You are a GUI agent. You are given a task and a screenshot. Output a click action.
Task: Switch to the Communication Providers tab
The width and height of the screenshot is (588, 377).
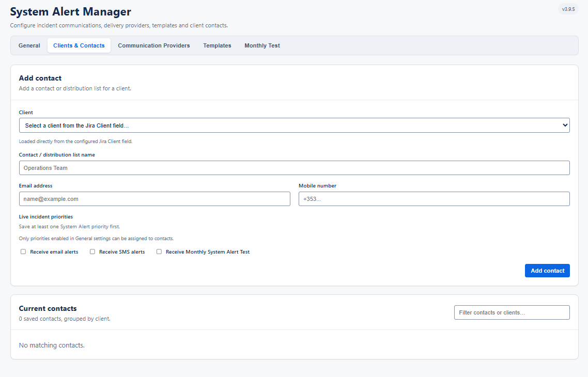(x=154, y=45)
